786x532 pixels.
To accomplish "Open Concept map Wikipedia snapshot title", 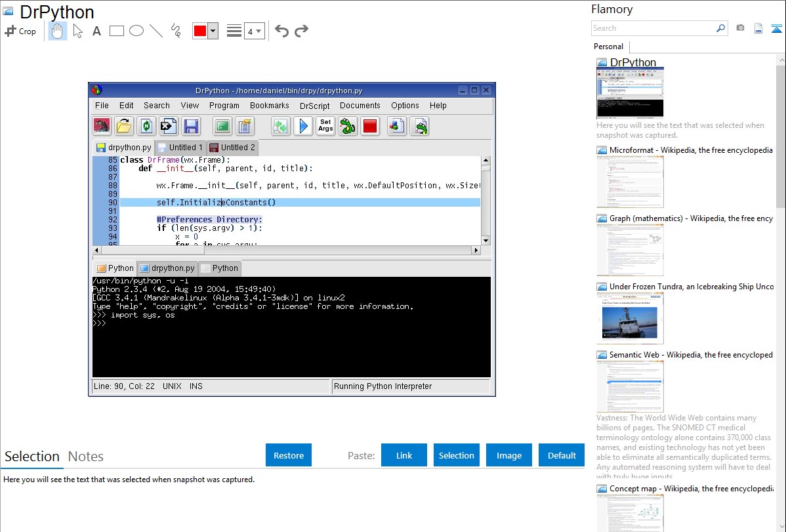I will [x=692, y=488].
